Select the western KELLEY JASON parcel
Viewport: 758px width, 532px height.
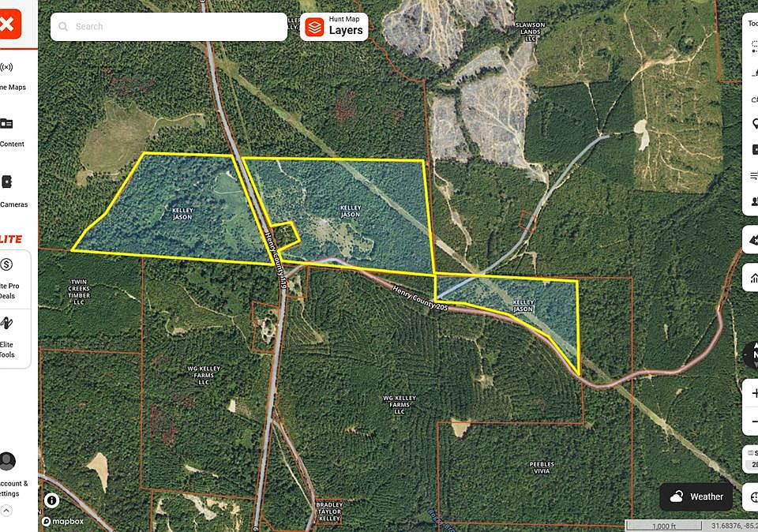[x=182, y=214]
